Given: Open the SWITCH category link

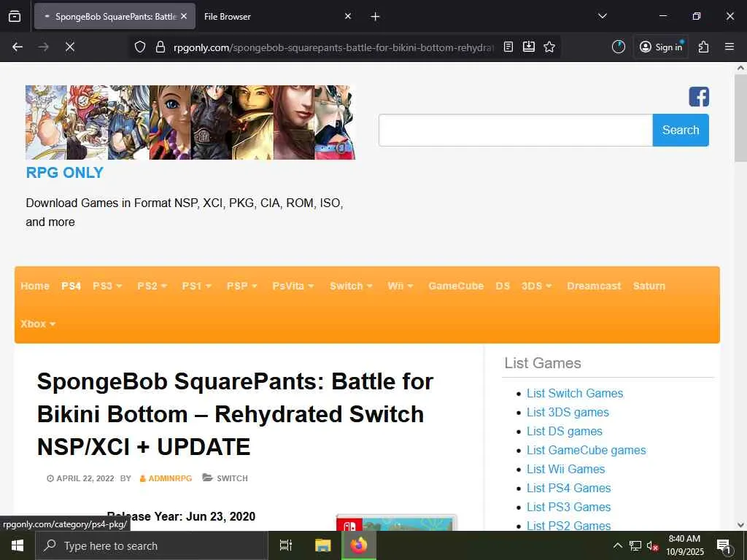Looking at the screenshot, I should pyautogui.click(x=232, y=478).
